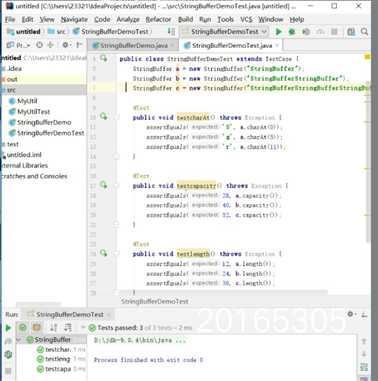Fold the testcharAt method at its gutter marker
This screenshot has width=378, height=381.
tap(116, 117)
